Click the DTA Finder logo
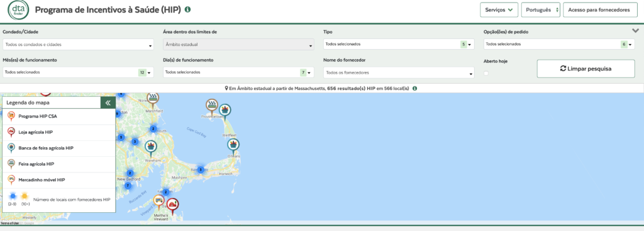Viewport: 644px width, 231px height. pos(18,10)
